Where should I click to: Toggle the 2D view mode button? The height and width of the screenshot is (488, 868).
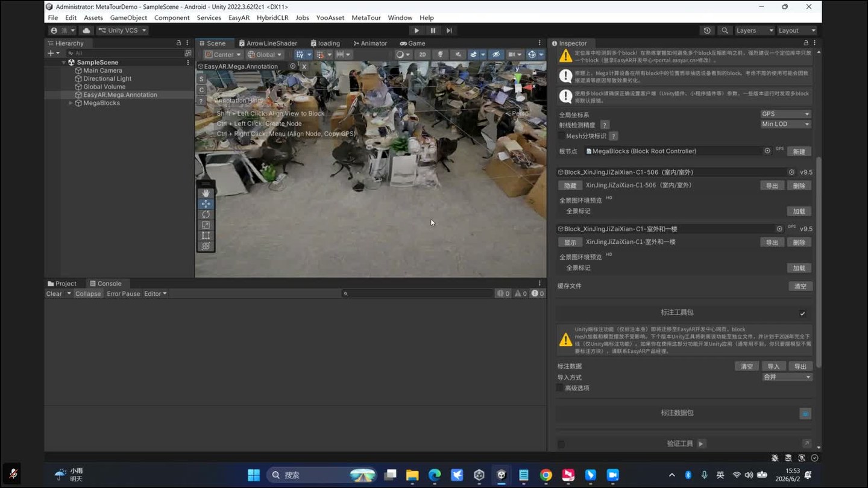click(423, 54)
